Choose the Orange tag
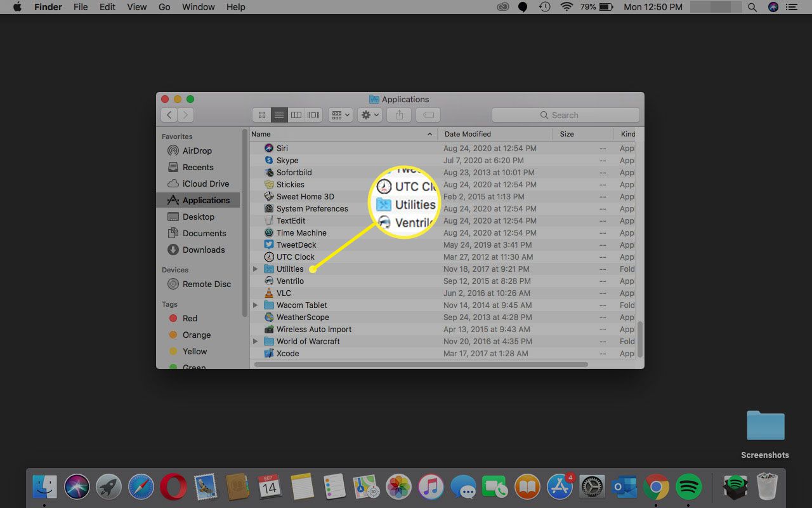 196,335
